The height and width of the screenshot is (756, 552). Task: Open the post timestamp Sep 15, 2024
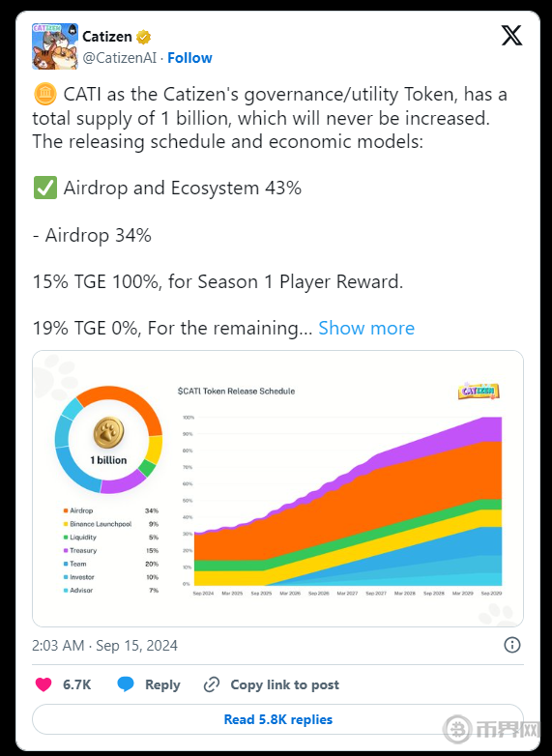pyautogui.click(x=104, y=646)
